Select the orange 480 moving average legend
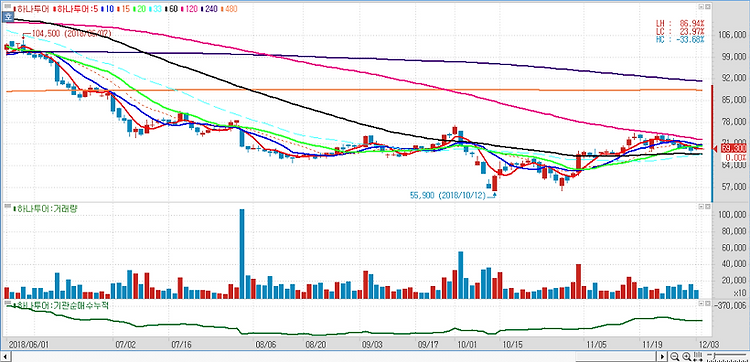 (x=228, y=9)
